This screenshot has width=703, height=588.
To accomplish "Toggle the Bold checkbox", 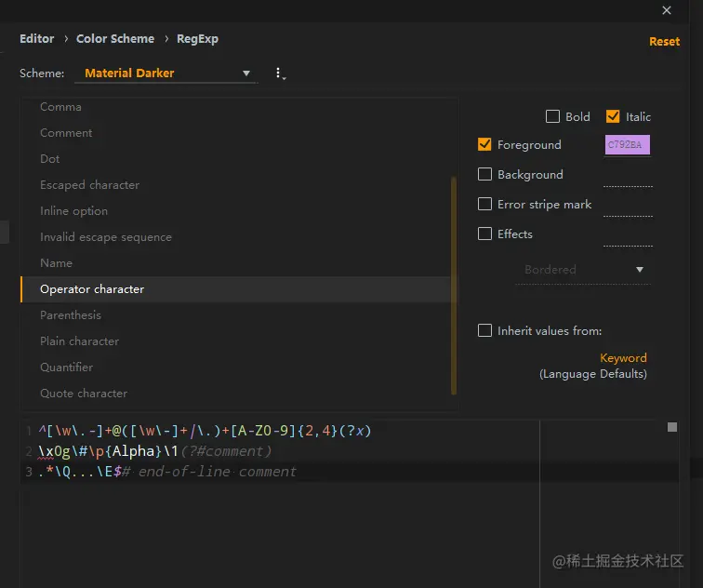I will click(552, 116).
